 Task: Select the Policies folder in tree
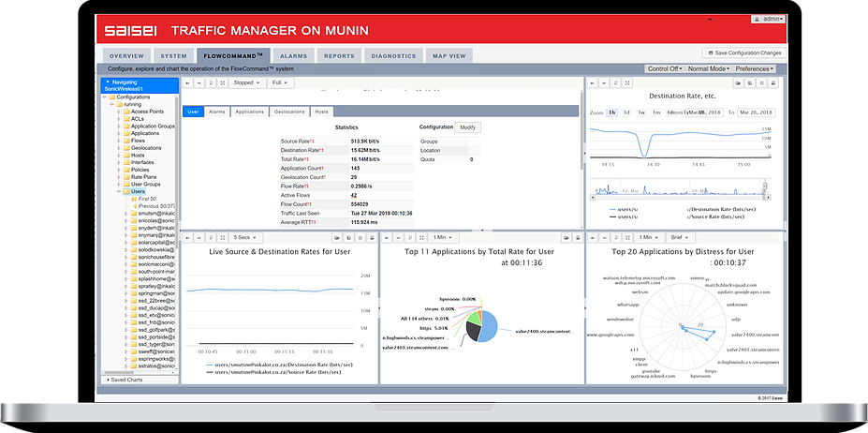[140, 170]
